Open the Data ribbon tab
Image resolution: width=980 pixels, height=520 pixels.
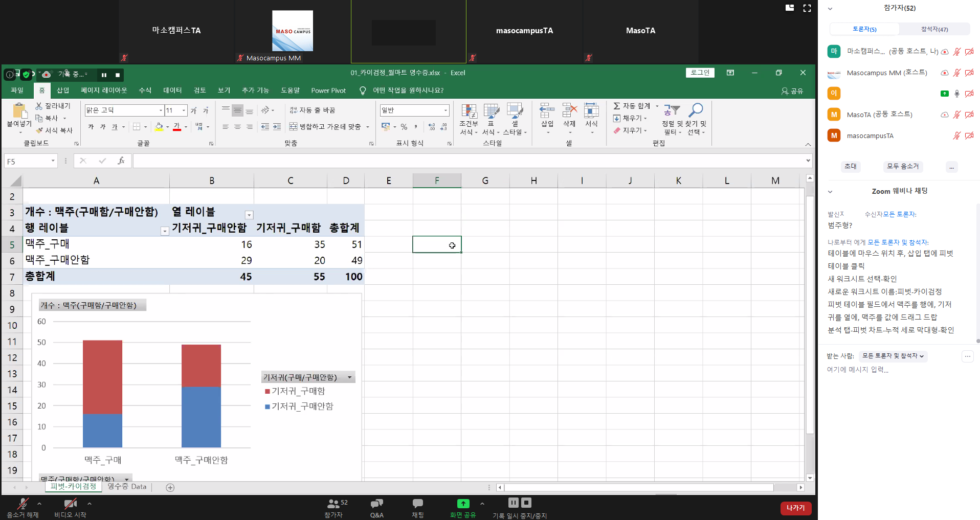(172, 91)
